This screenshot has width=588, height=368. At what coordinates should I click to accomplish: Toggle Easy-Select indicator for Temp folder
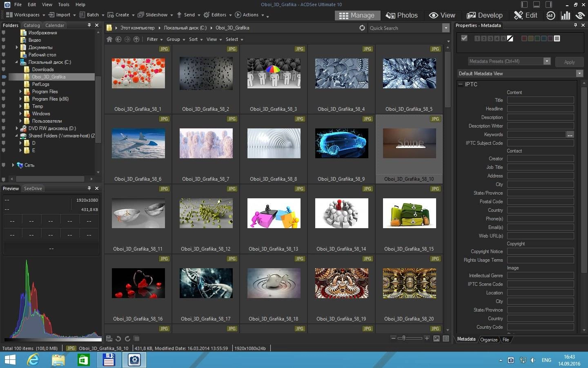[4, 106]
